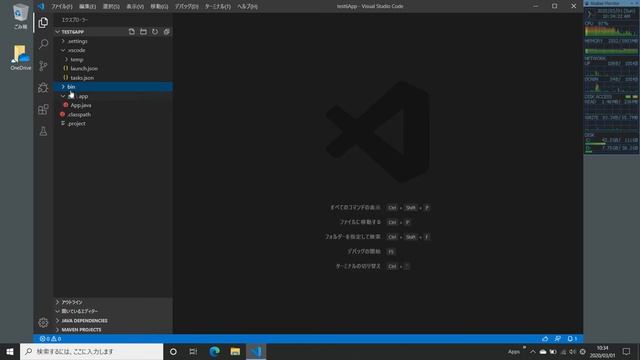Expand the temp folder under .vscode
This screenshot has height=360, width=640.
point(113,60)
